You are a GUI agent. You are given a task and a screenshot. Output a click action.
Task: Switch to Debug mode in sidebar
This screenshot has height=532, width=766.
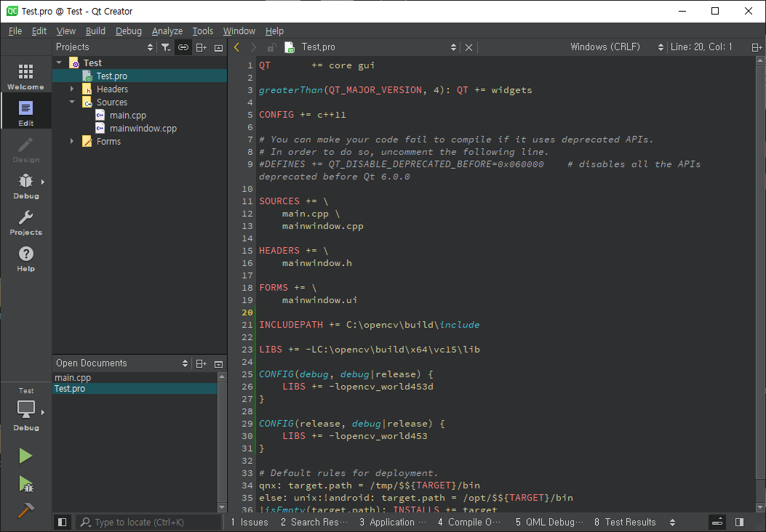pos(25,185)
